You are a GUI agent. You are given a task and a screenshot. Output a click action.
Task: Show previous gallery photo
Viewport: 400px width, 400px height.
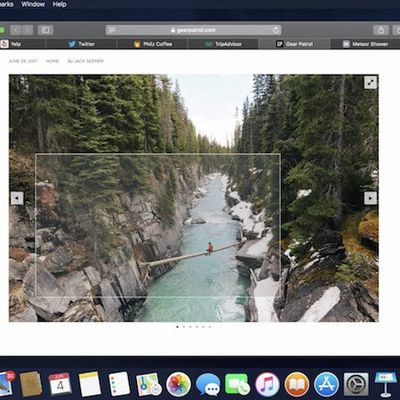click(x=17, y=198)
